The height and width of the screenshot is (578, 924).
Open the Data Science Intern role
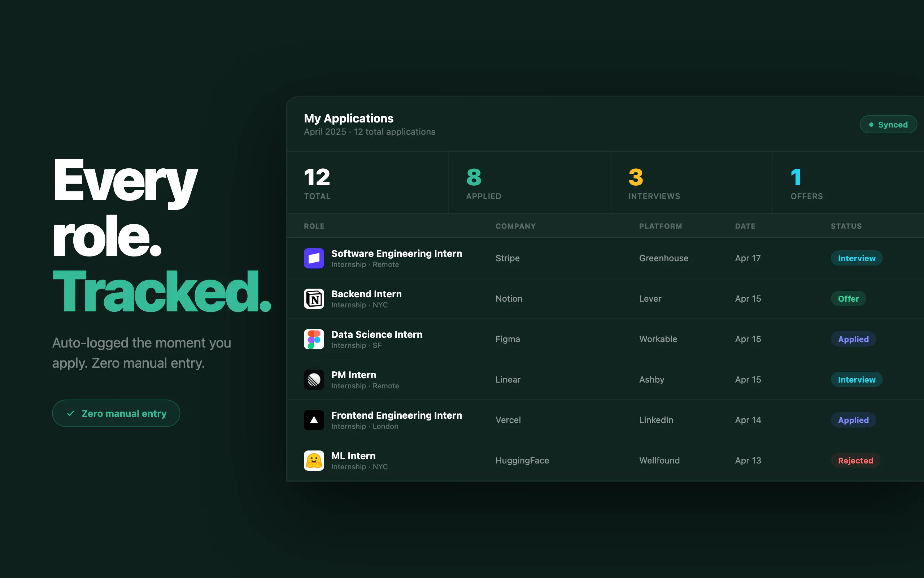[377, 335]
